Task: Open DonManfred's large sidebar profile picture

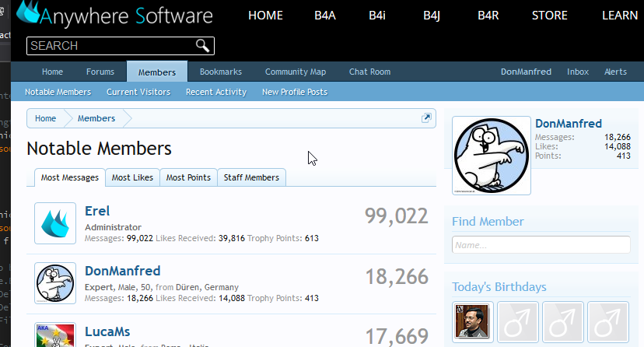Action: pos(491,156)
